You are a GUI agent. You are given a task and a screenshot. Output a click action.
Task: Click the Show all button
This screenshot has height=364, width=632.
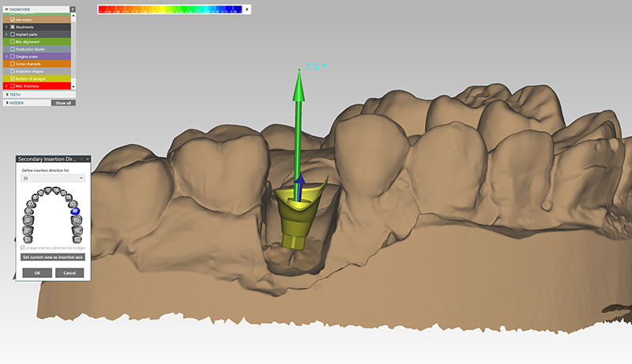click(x=63, y=103)
